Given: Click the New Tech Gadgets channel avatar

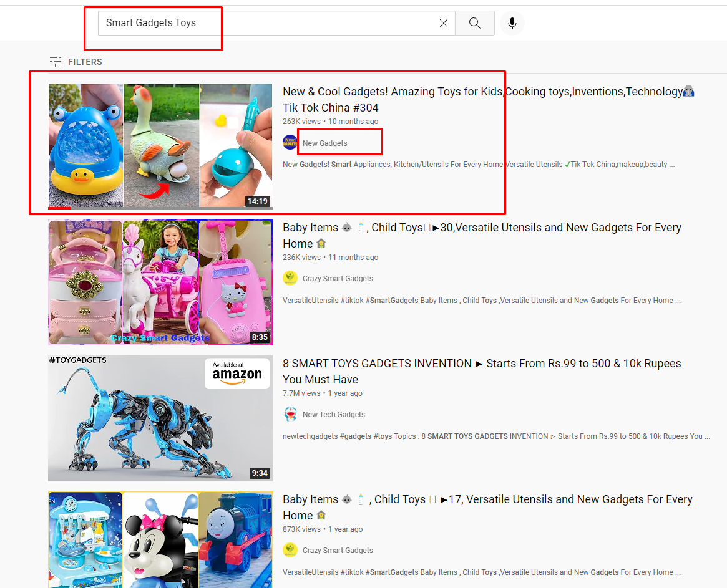Looking at the screenshot, I should pyautogui.click(x=290, y=414).
